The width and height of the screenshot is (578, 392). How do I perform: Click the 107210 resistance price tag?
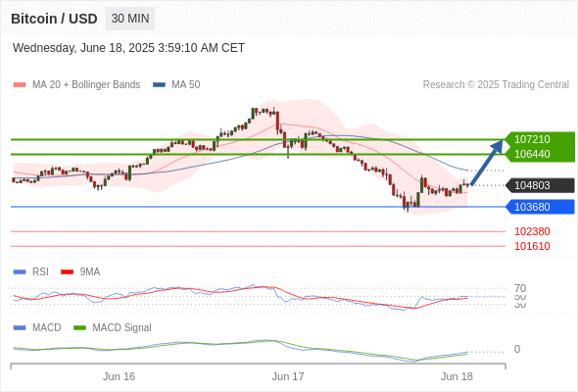(540, 139)
